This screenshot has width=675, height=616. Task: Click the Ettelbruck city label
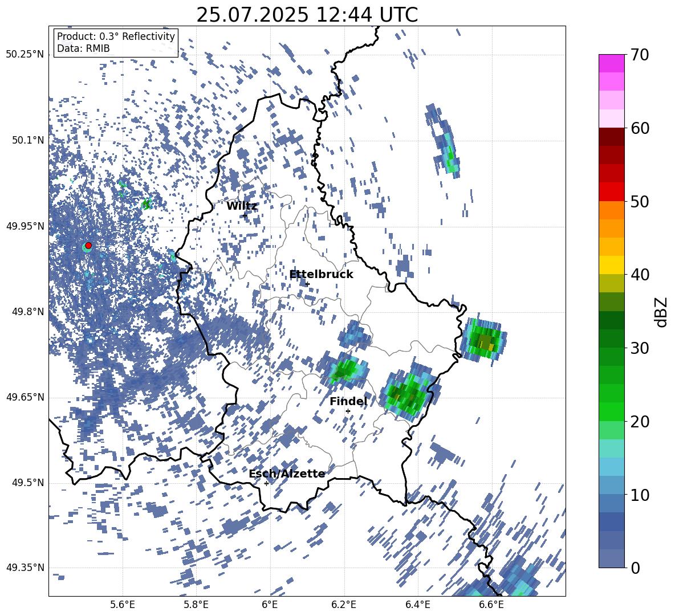[321, 275]
